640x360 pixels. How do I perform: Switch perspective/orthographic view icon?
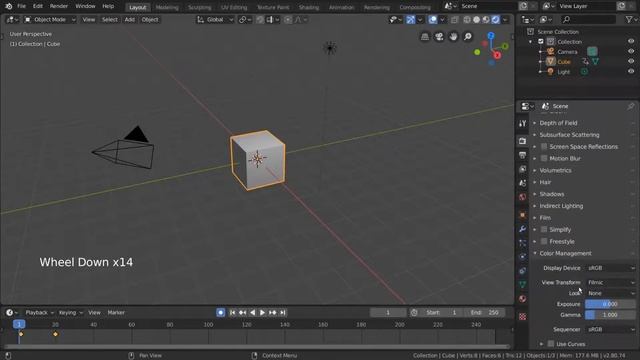tap(424, 37)
